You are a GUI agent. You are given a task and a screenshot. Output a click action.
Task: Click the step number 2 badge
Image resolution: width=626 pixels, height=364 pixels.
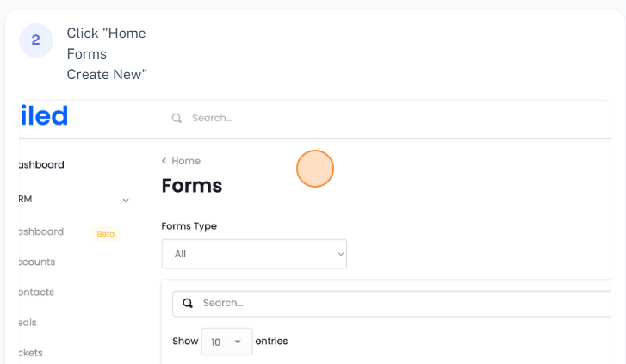click(x=35, y=40)
